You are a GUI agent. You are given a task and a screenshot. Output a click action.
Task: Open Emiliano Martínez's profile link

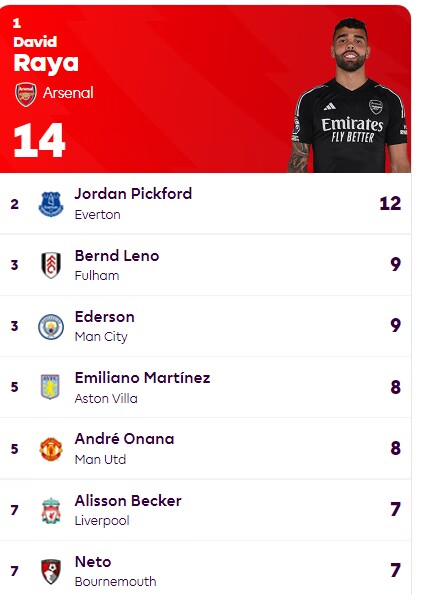click(143, 378)
